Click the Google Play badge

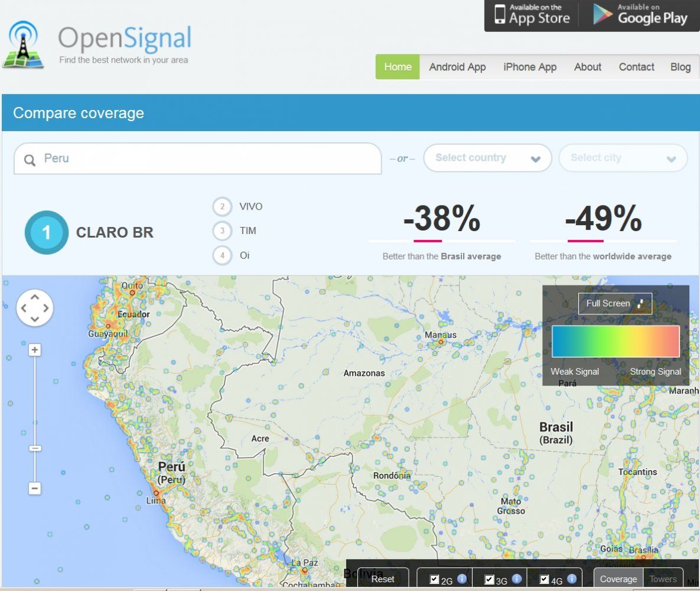click(x=640, y=15)
